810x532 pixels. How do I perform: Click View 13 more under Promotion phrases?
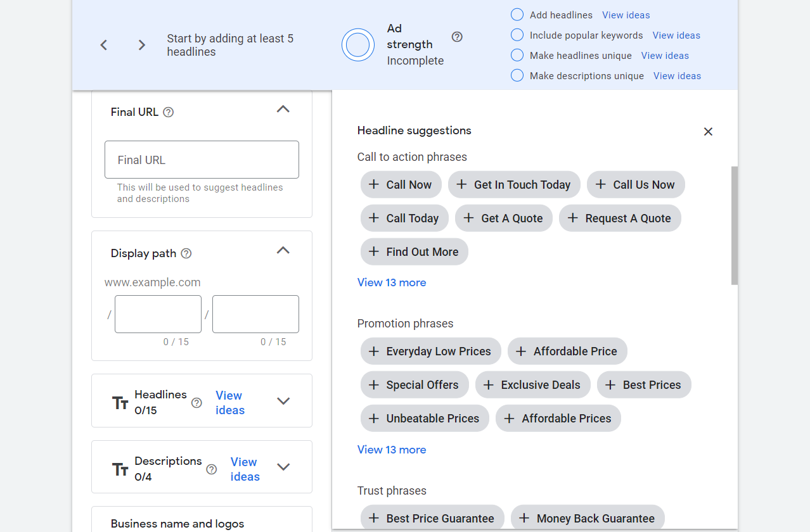(x=391, y=449)
